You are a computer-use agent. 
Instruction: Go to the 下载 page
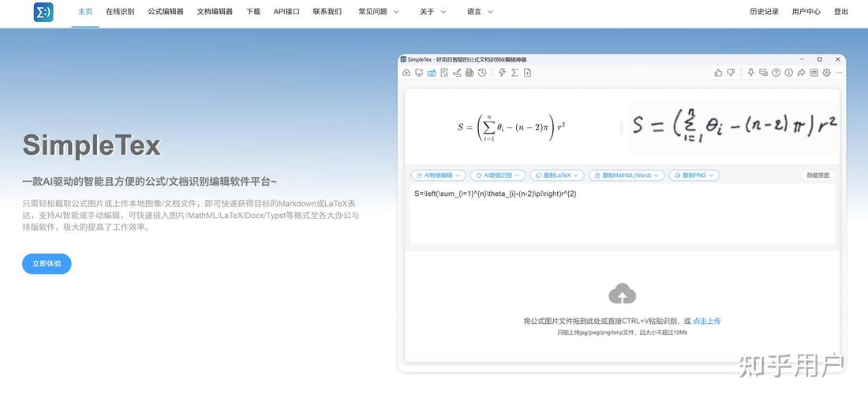253,12
